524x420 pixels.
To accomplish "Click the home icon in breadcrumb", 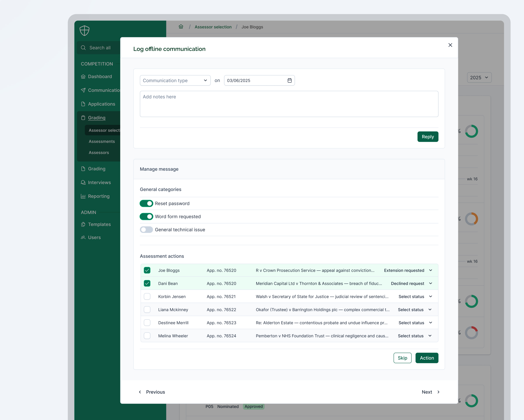I will point(181,27).
